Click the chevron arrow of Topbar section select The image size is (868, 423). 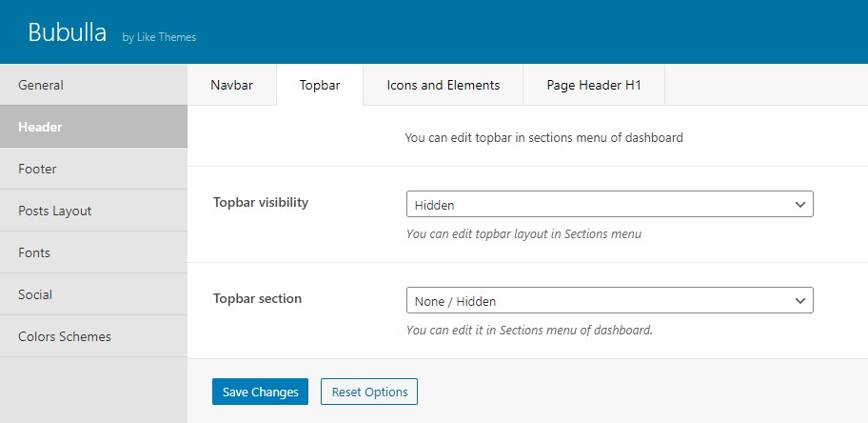click(799, 301)
